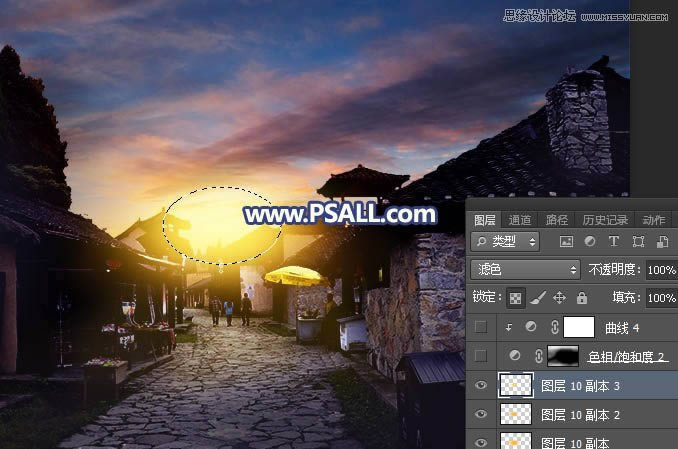This screenshot has width=678, height=449.
Task: Show the 曲线 4 layer
Action: 482,327
